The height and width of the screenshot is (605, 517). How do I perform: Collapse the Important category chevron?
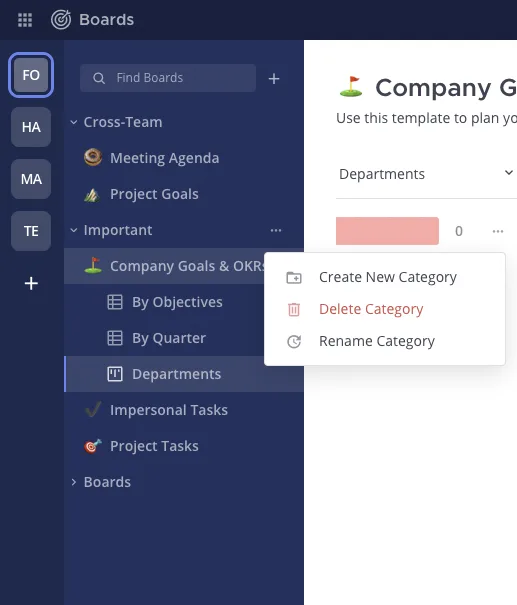pyautogui.click(x=74, y=230)
